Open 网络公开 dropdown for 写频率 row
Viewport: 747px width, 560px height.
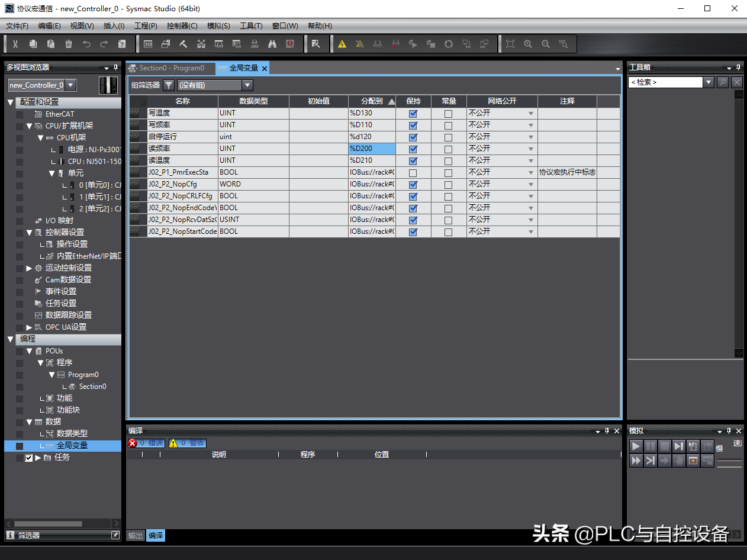pyautogui.click(x=530, y=125)
